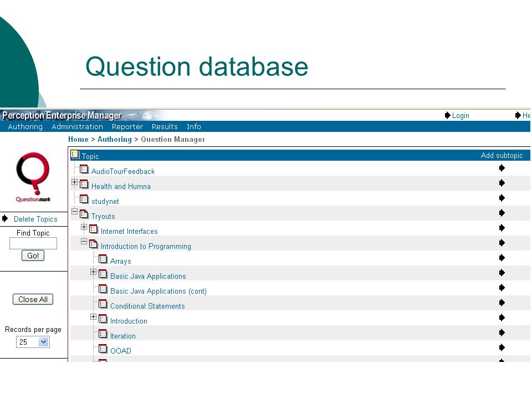Open the OOAD topic link

[121, 351]
